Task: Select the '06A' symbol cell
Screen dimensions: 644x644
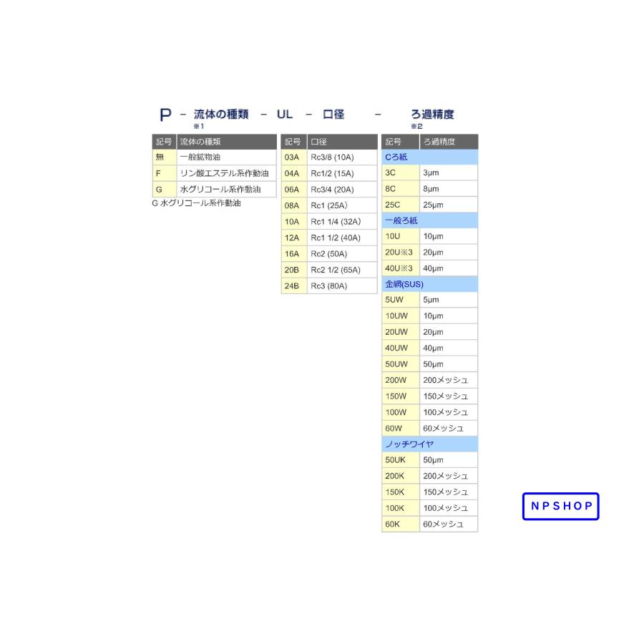Action: pos(294,190)
